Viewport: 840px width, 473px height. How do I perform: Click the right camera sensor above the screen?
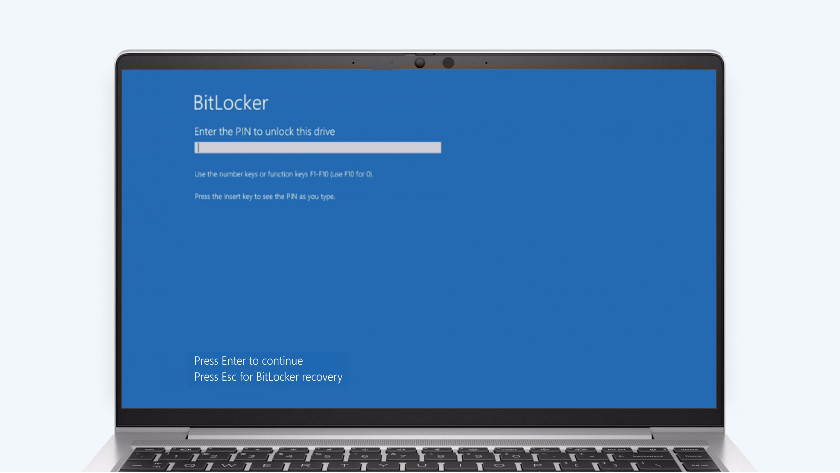pyautogui.click(x=448, y=62)
